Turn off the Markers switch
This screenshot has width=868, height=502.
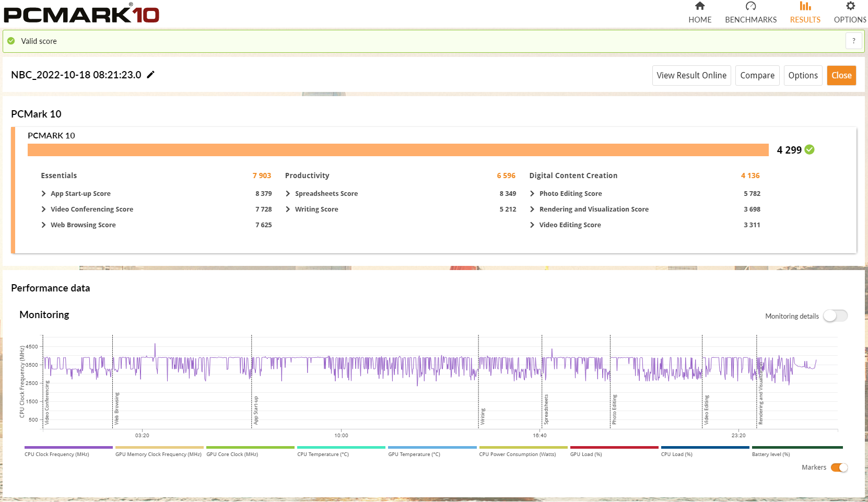point(839,468)
